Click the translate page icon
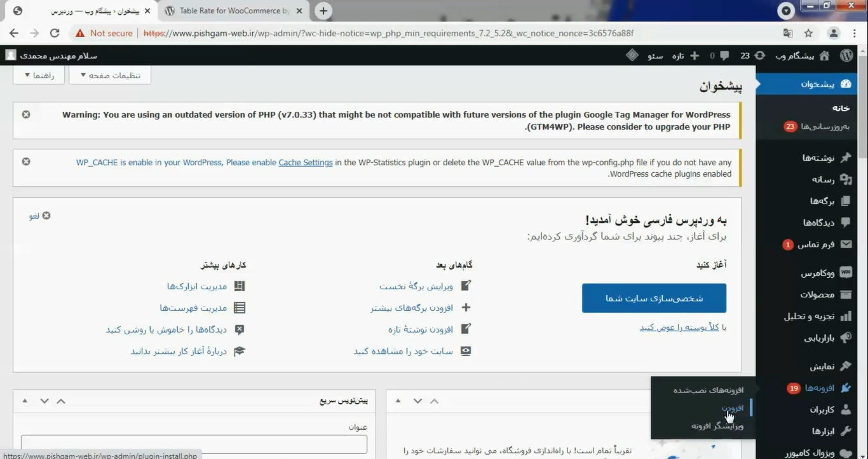The height and width of the screenshot is (459, 868). tap(788, 33)
